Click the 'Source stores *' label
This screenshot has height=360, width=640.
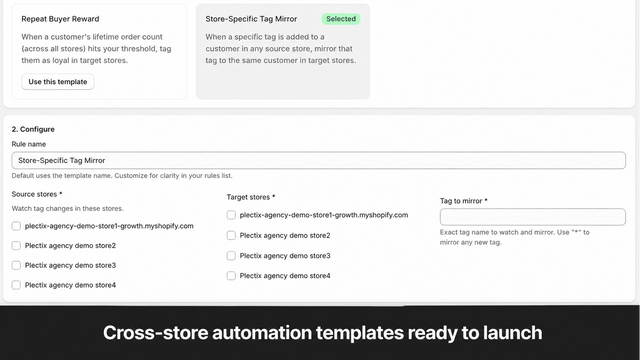37,194
